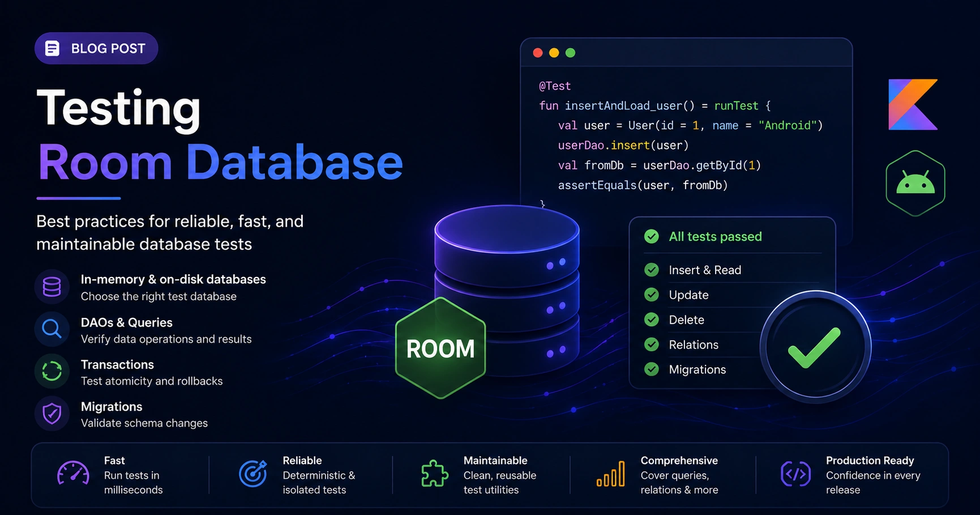Click the puzzle piece Maintainable icon

tap(434, 474)
